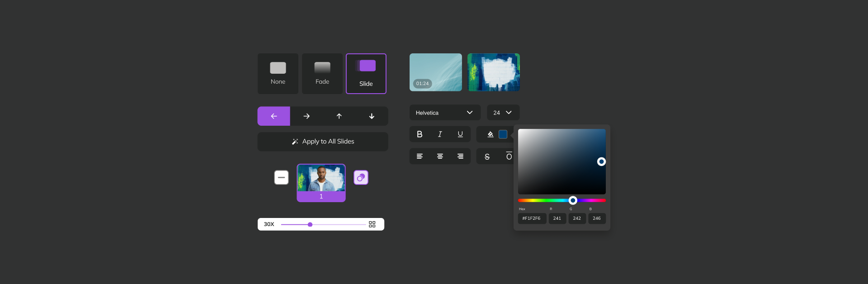Toggle italic formatting
The width and height of the screenshot is (868, 284).
440,134
